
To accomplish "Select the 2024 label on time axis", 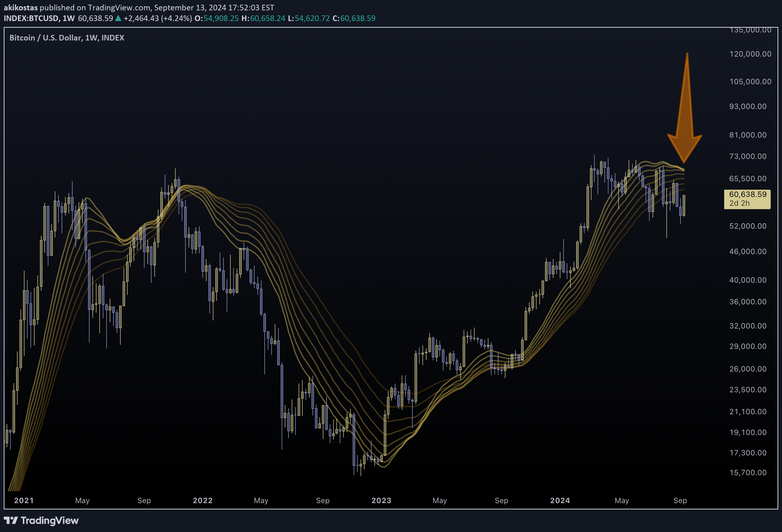I will click(x=560, y=500).
